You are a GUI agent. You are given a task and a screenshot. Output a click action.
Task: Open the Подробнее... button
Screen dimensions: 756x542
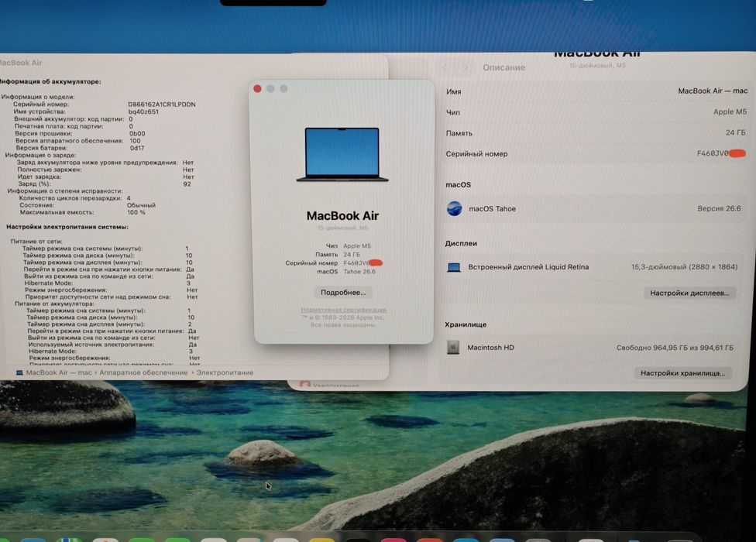point(343,293)
